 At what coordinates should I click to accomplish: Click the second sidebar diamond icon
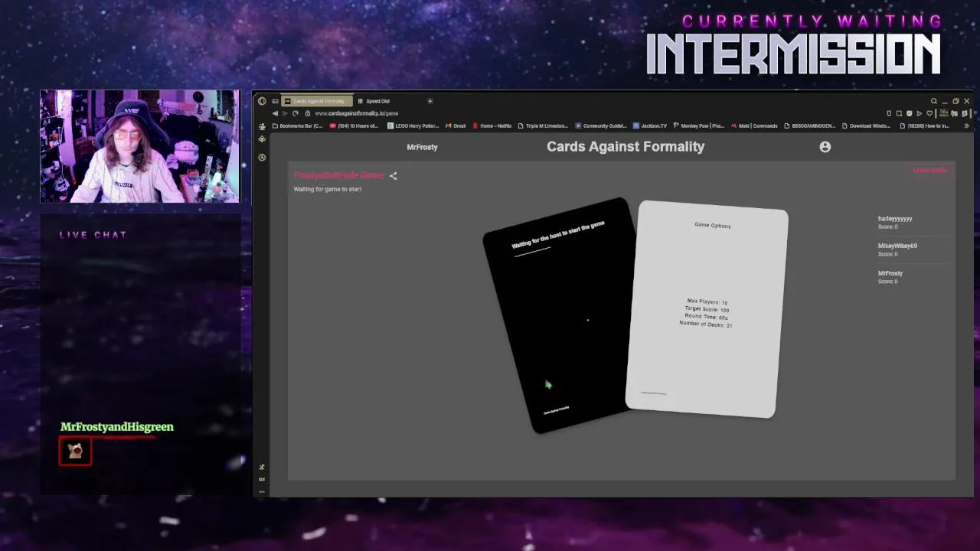tap(262, 139)
